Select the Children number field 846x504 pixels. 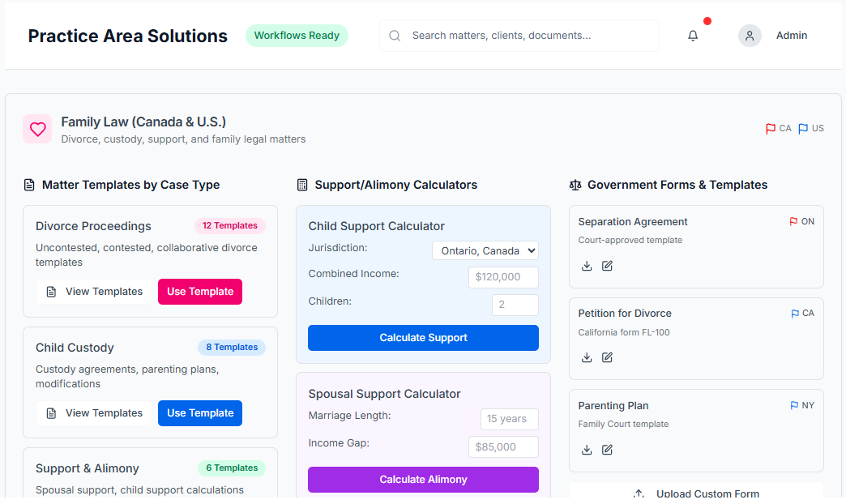pos(515,305)
